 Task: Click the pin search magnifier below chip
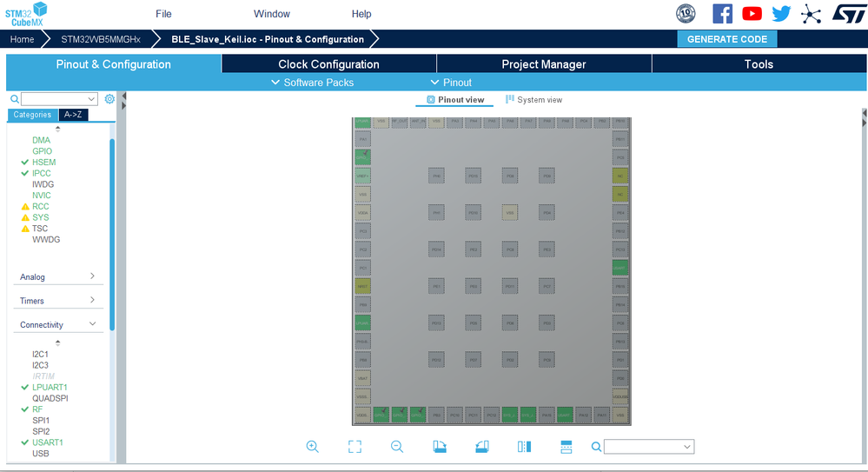[596, 447]
